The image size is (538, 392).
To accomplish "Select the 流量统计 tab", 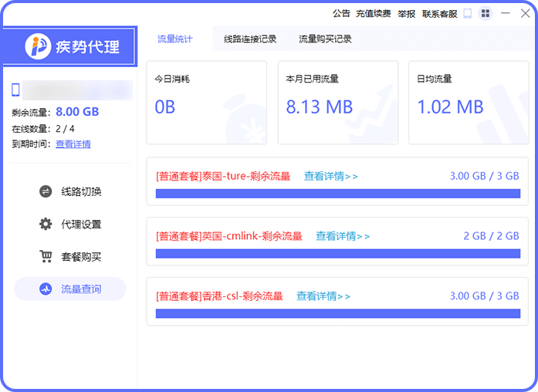I will [x=174, y=39].
